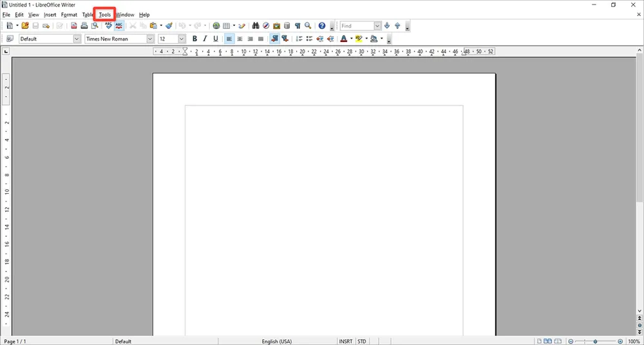Click Find Next down arrow
This screenshot has height=345, width=644.
coord(387,26)
